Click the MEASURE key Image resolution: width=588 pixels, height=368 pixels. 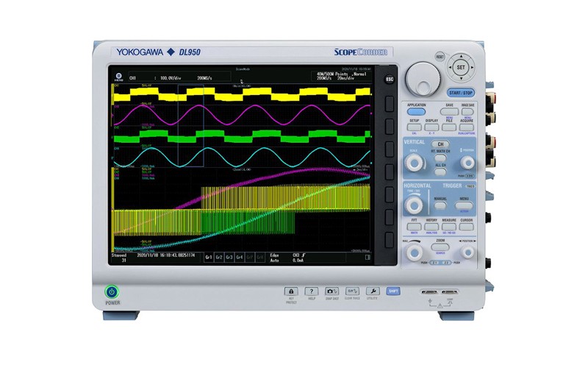[449, 227]
